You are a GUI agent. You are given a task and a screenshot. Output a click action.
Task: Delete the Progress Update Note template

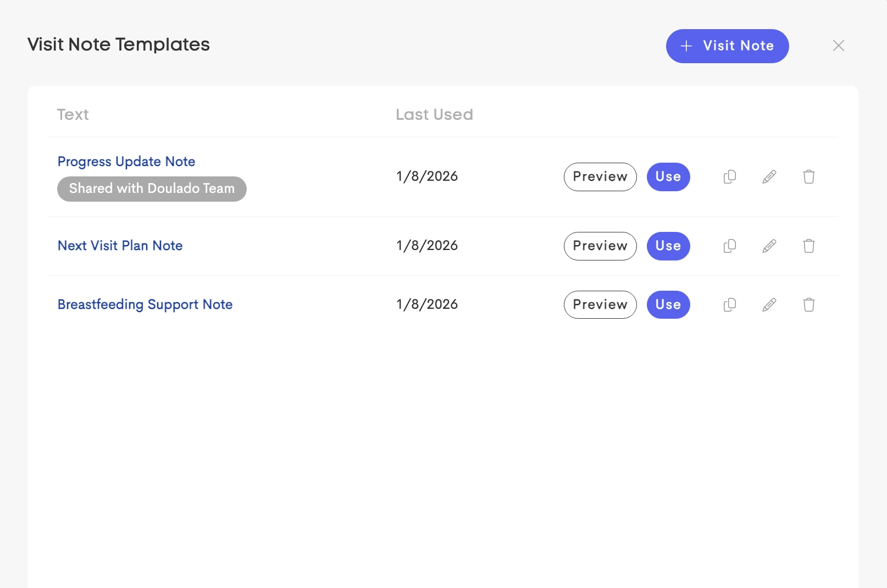(809, 177)
